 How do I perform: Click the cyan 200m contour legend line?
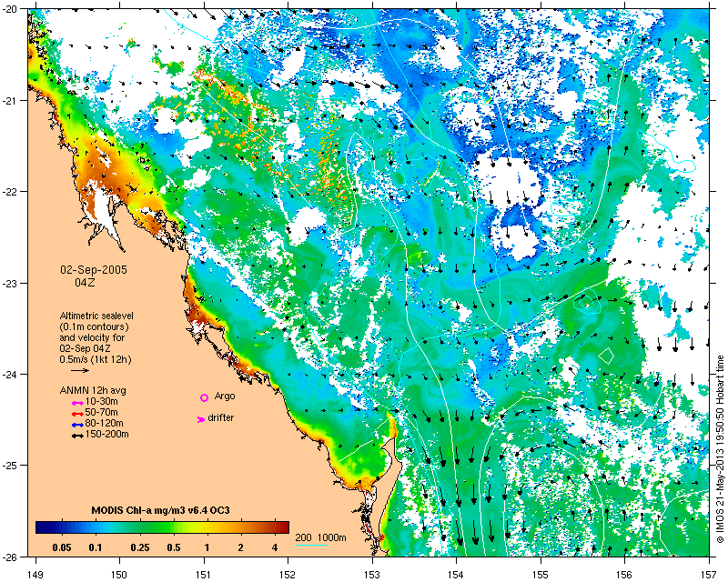[311, 545]
